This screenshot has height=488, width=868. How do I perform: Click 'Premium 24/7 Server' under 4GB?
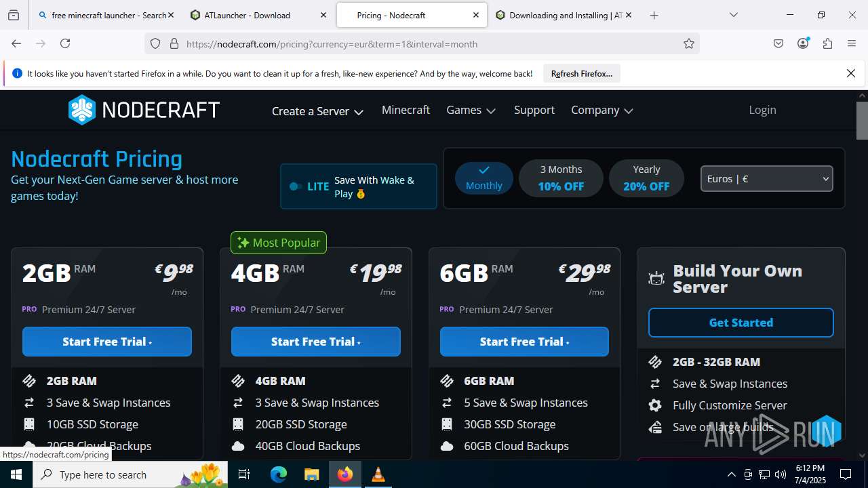298,309
